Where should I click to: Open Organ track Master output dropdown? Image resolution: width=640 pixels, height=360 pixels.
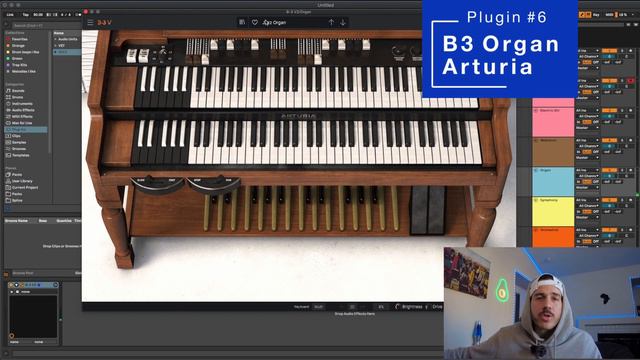(x=587, y=187)
